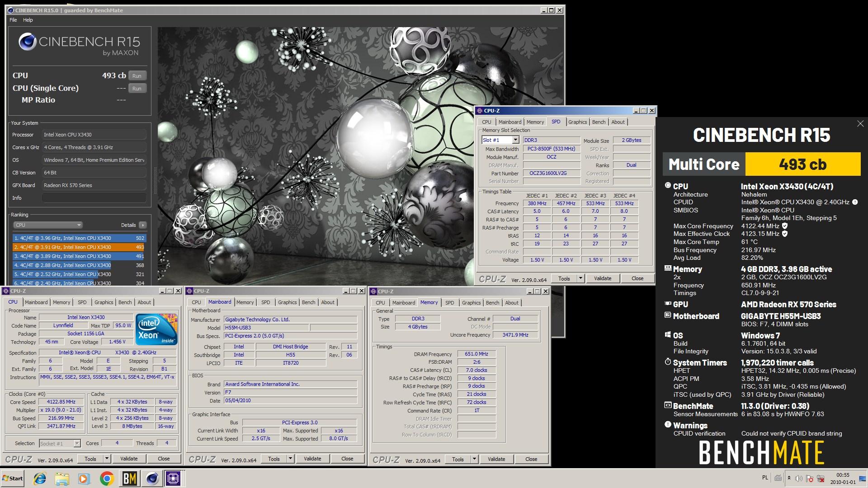The image size is (868, 488).
Task: Click Close in the Memory CPU-Z window
Action: (531, 459)
